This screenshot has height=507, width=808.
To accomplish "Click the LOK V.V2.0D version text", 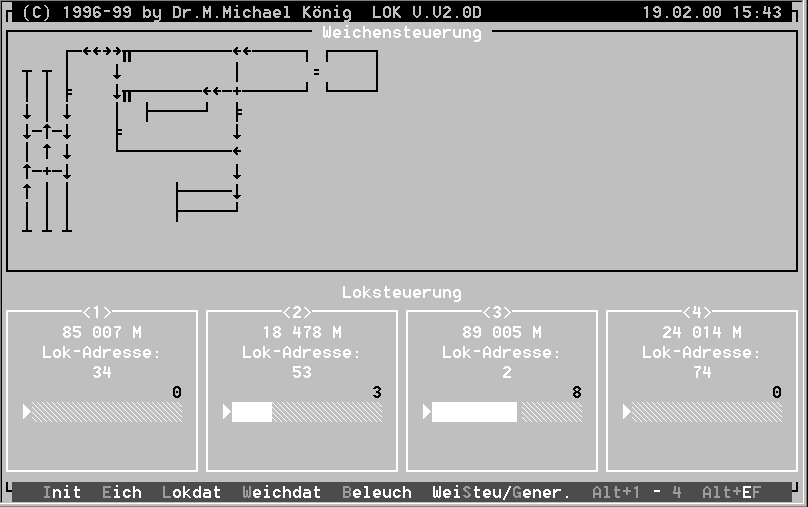I will click(x=427, y=12).
